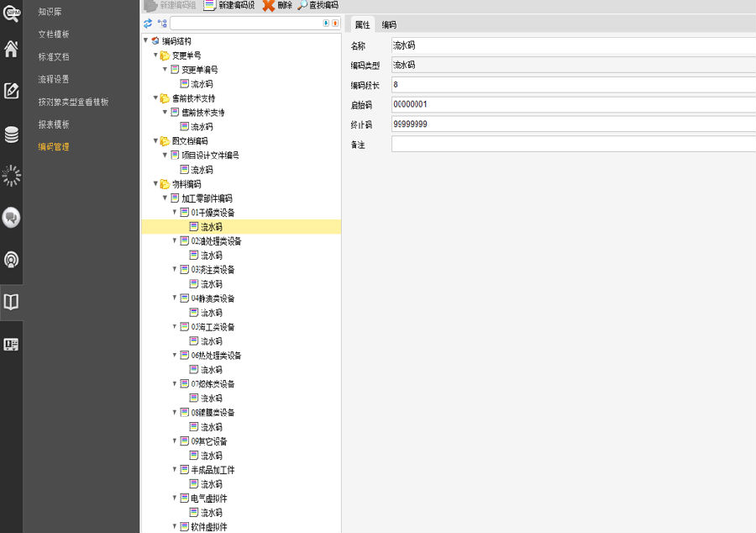Select the open book icon in sidebar
The height and width of the screenshot is (533, 756).
[x=11, y=302]
